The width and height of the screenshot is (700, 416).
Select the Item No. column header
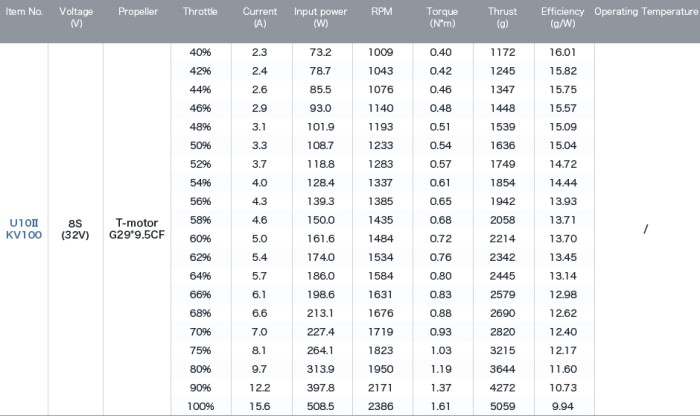pos(24,12)
